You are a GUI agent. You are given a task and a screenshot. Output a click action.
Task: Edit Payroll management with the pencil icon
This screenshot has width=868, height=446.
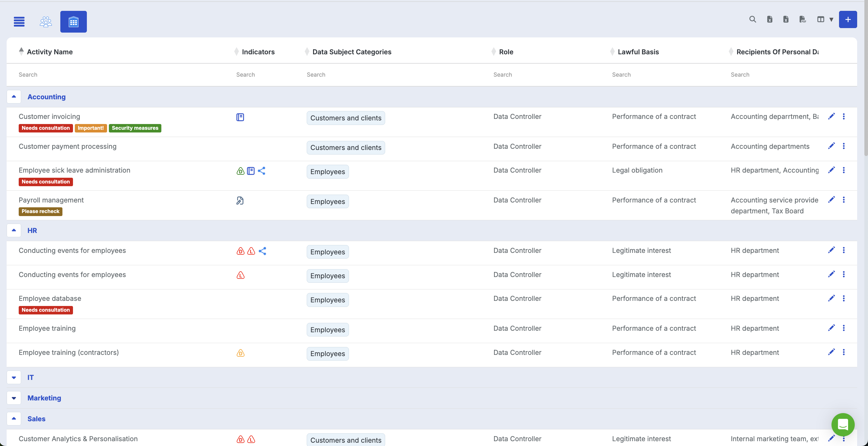832,199
